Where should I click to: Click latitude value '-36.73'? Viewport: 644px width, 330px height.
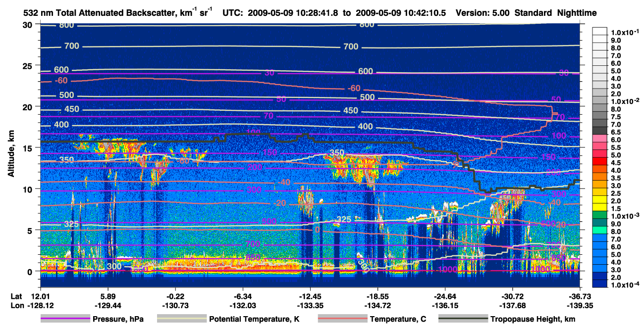(x=581, y=296)
